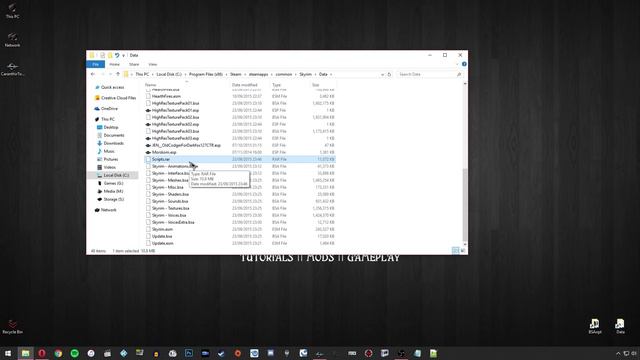Select Skyrim - Shaders.bsa file
Viewport: 640px width, 360px height.
pos(171,194)
